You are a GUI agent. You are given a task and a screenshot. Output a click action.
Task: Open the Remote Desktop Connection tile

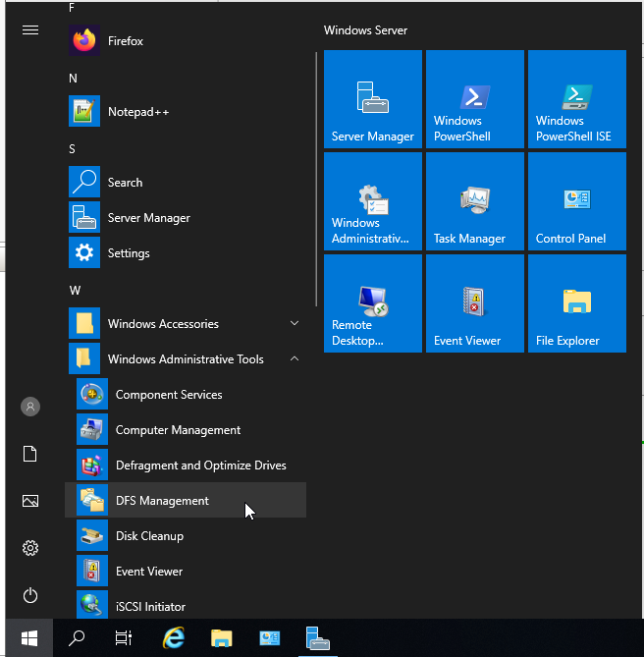(x=373, y=303)
